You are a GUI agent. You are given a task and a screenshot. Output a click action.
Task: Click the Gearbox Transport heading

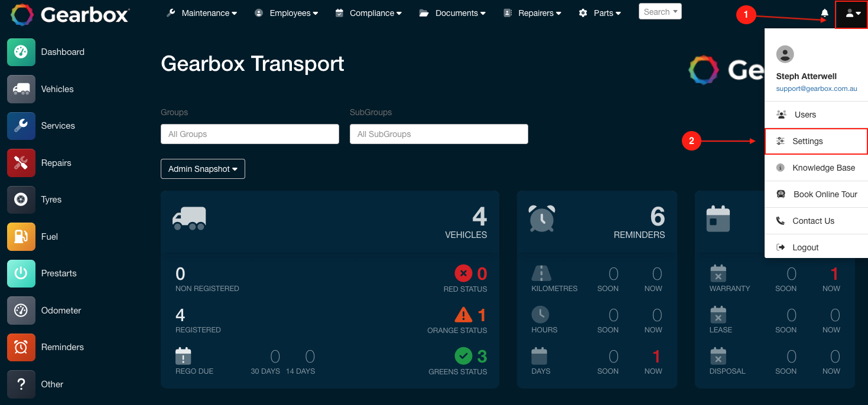252,63
